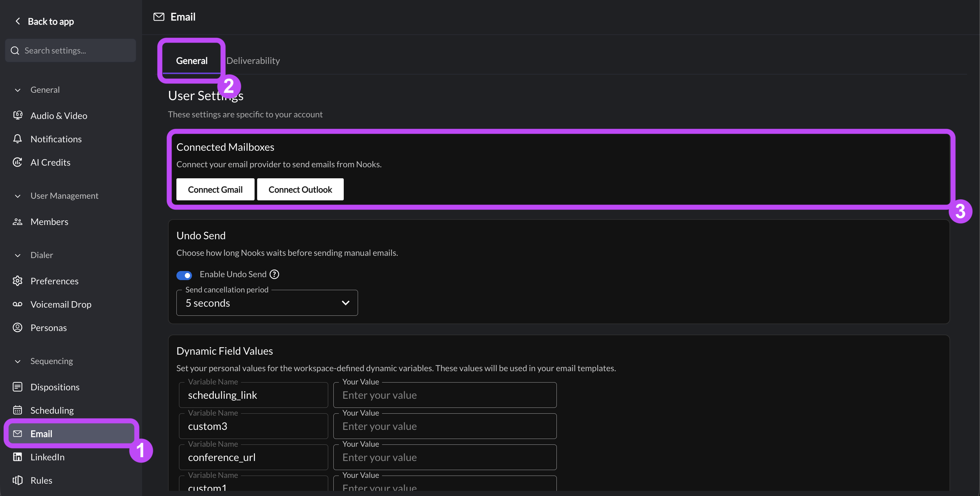Click help icon beside Enable Undo Send
Screen dimensions: 980x496
point(274,274)
